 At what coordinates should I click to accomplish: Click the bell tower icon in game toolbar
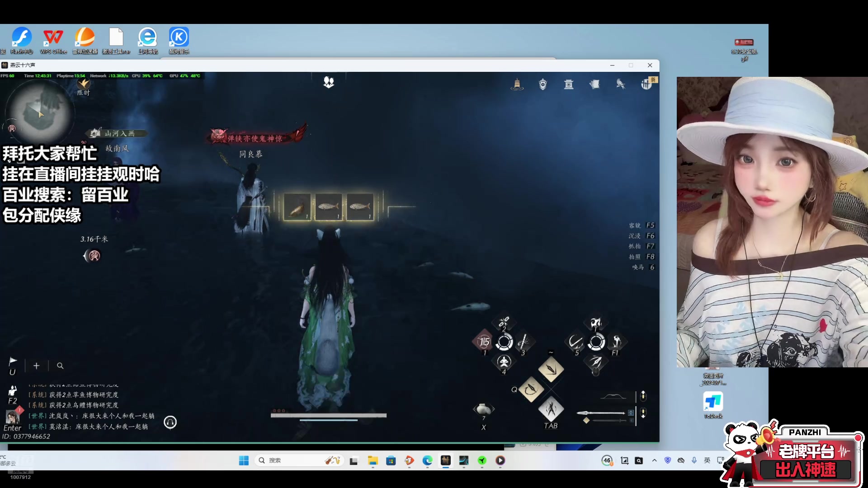[517, 84]
